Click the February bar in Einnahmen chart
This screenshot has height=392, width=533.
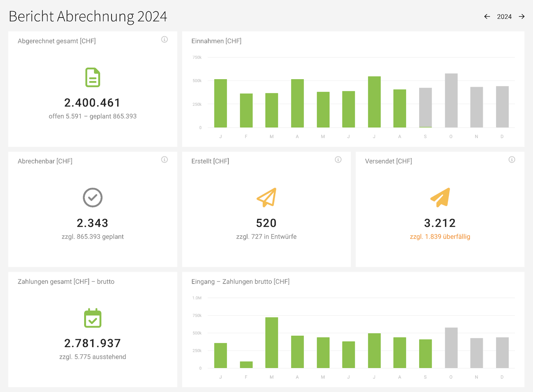pos(246,110)
